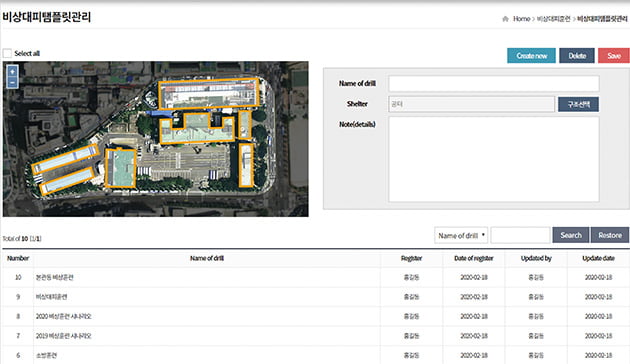Screen dimensions: 630x364
Task: Click the red Save button
Action: pyautogui.click(x=614, y=56)
